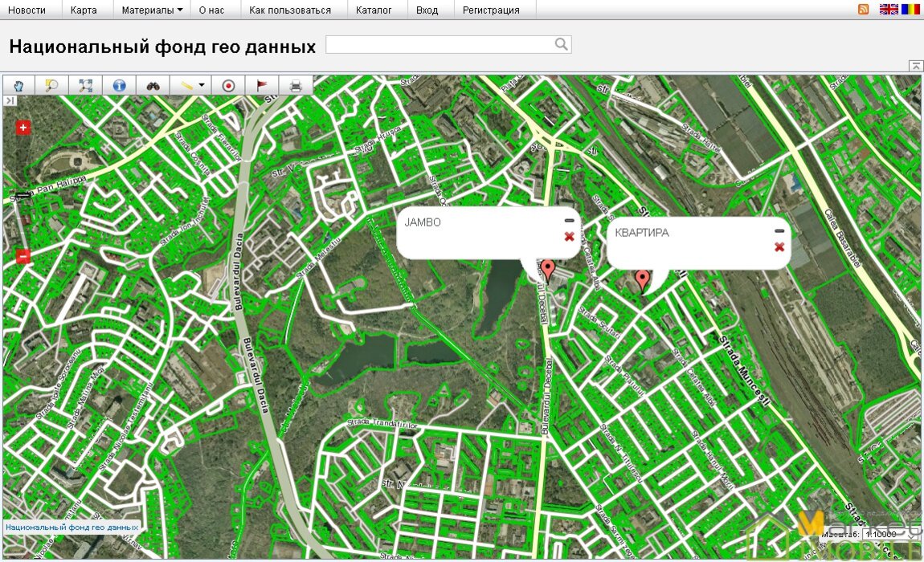Image resolution: width=924 pixels, height=562 pixels.
Task: Select the blue info identify tool
Action: click(120, 85)
